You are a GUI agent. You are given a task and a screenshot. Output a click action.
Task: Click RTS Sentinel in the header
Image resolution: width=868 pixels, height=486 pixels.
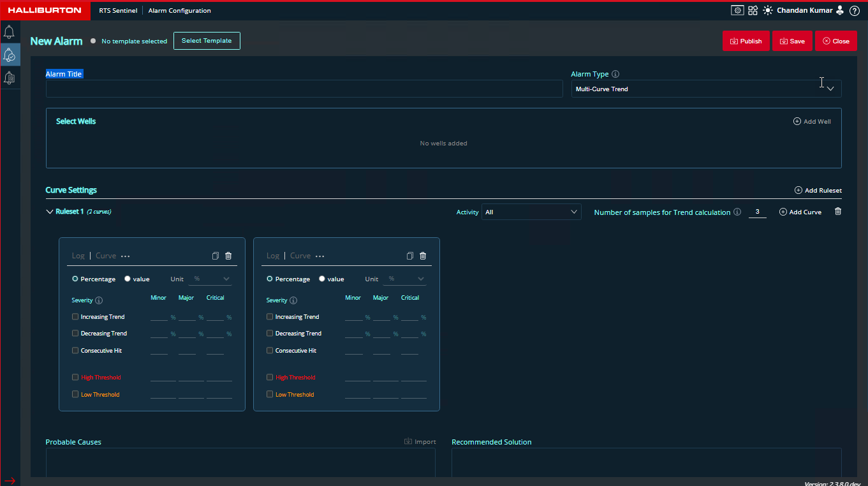pyautogui.click(x=118, y=11)
